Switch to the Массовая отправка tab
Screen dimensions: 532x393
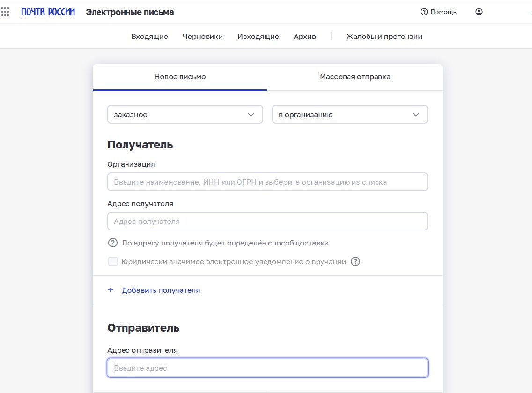pyautogui.click(x=355, y=77)
